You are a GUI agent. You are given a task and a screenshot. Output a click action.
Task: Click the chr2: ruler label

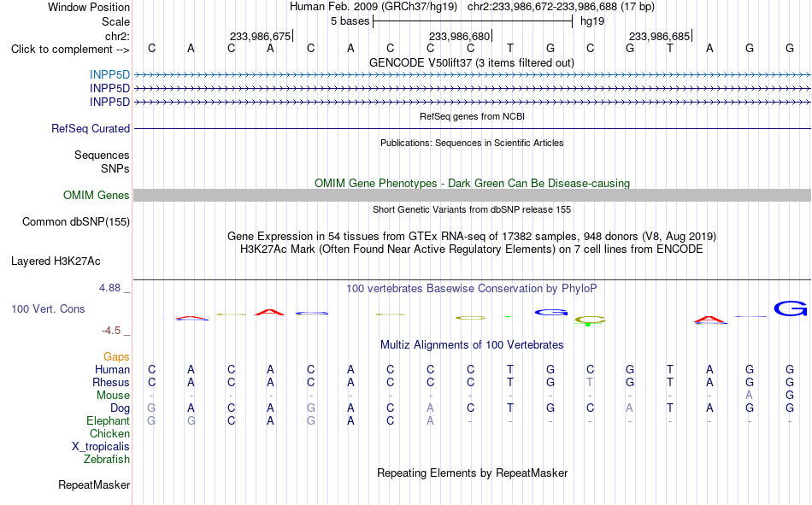click(x=118, y=36)
